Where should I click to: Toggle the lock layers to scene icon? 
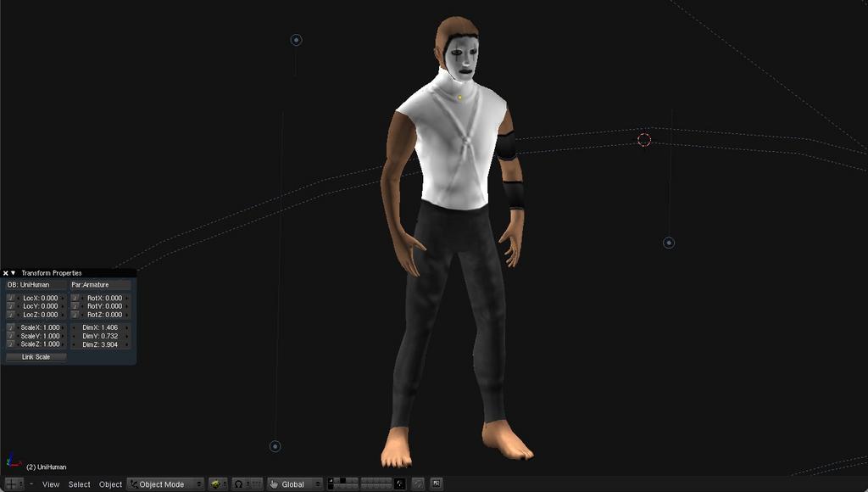coord(400,484)
